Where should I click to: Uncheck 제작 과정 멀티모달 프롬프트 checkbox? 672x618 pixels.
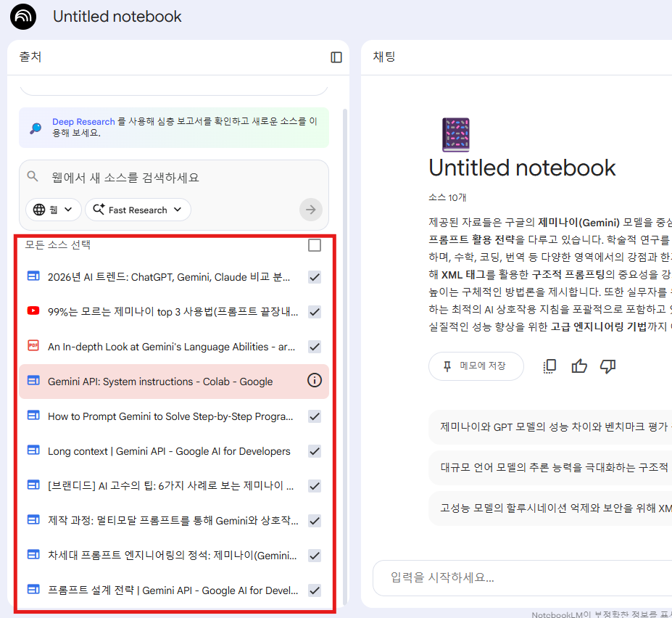coord(315,521)
